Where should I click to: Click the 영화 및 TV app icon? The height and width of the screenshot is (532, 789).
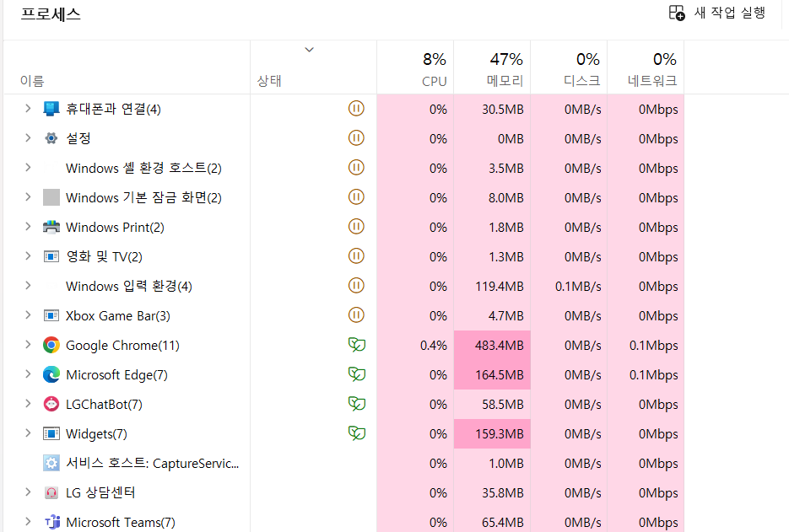[x=51, y=256]
